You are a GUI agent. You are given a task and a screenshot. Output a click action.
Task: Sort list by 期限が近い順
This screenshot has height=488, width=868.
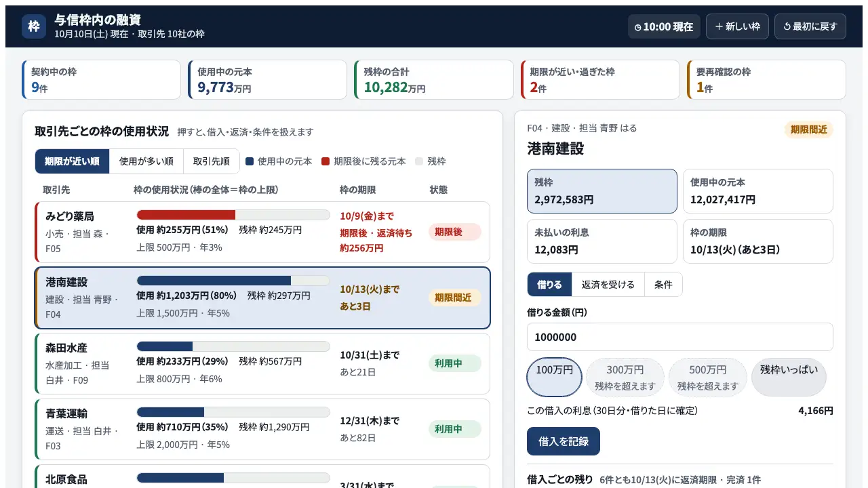72,161
